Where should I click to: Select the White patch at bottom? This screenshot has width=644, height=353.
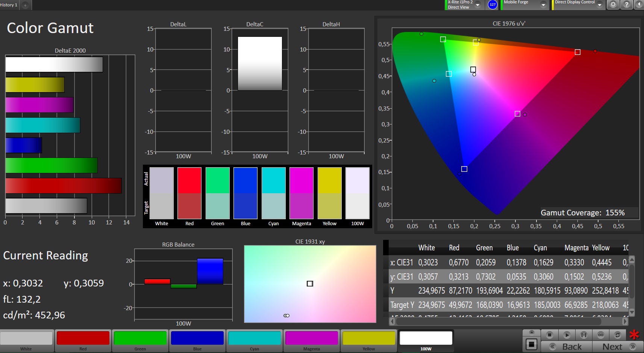[x=26, y=341]
